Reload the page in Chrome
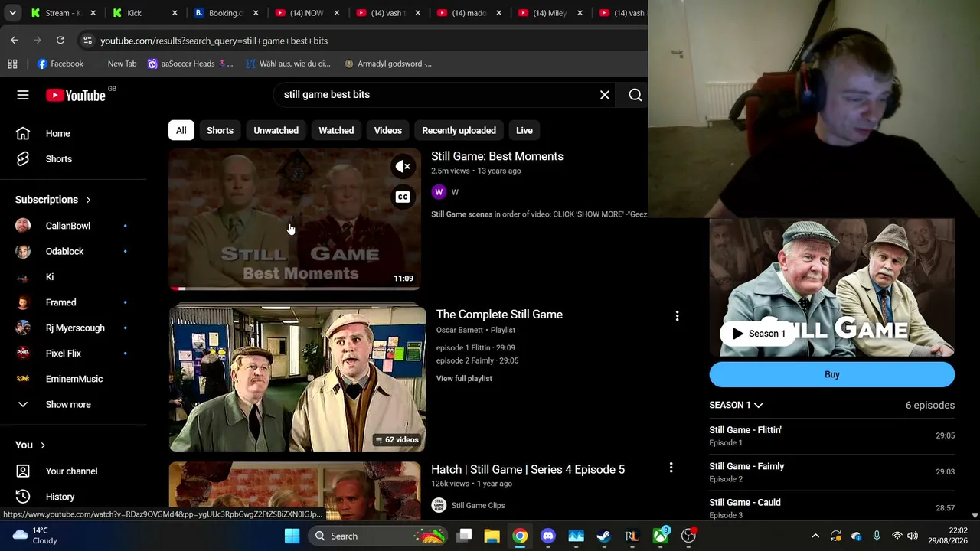The height and width of the screenshot is (551, 980). point(60,40)
